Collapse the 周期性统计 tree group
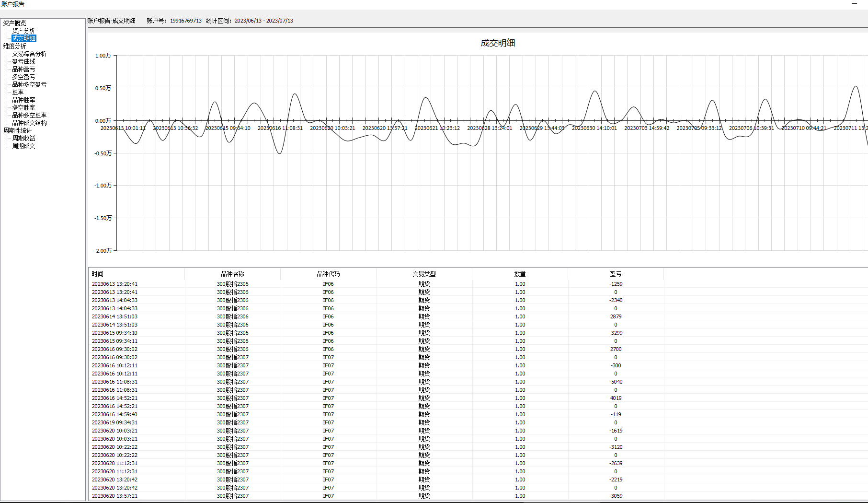 click(x=17, y=130)
